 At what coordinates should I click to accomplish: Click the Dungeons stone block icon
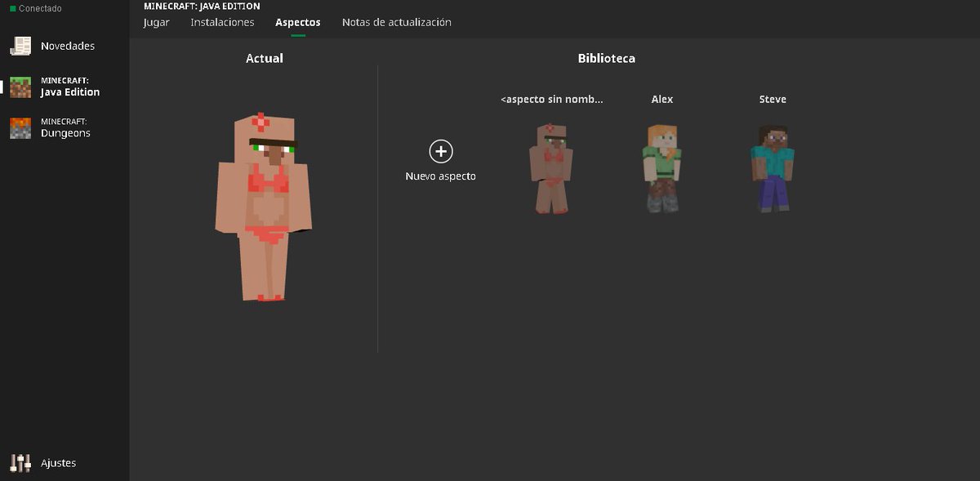point(20,127)
